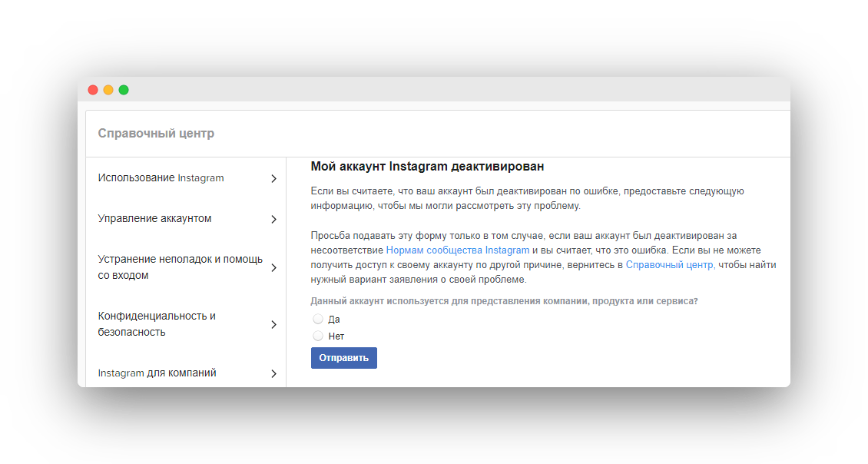Expand chevron next to "Instagram для компаний"

click(273, 374)
